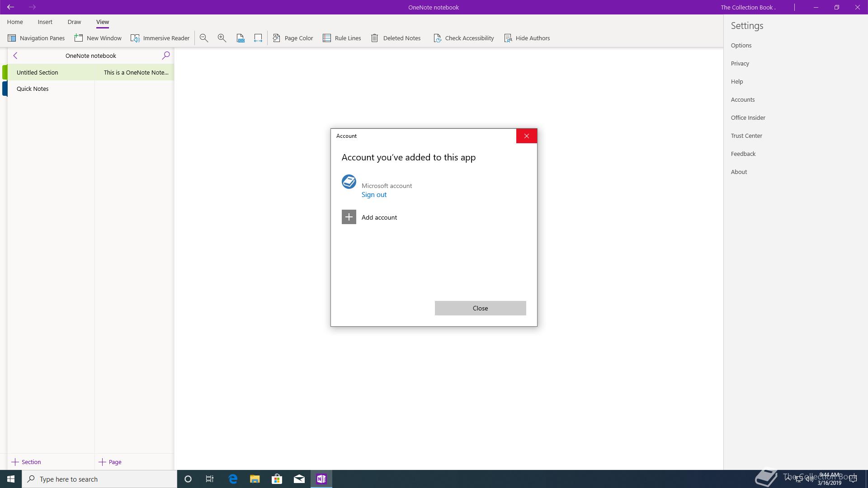The width and height of the screenshot is (868, 488).
Task: Launch the Immersive Reader
Action: (x=160, y=38)
